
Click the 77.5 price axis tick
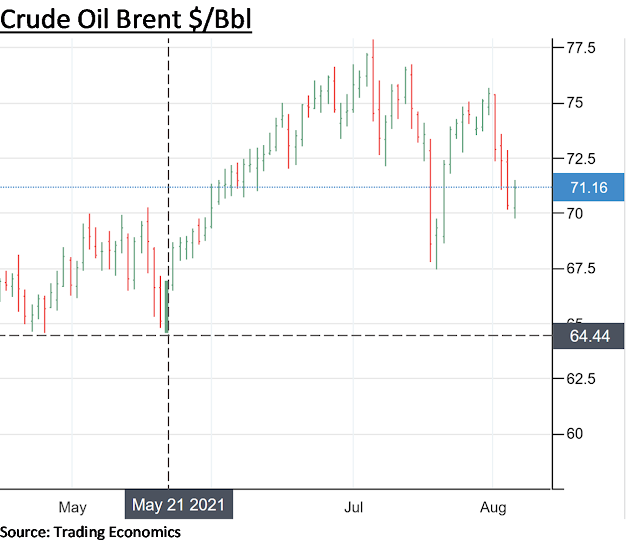pos(581,48)
